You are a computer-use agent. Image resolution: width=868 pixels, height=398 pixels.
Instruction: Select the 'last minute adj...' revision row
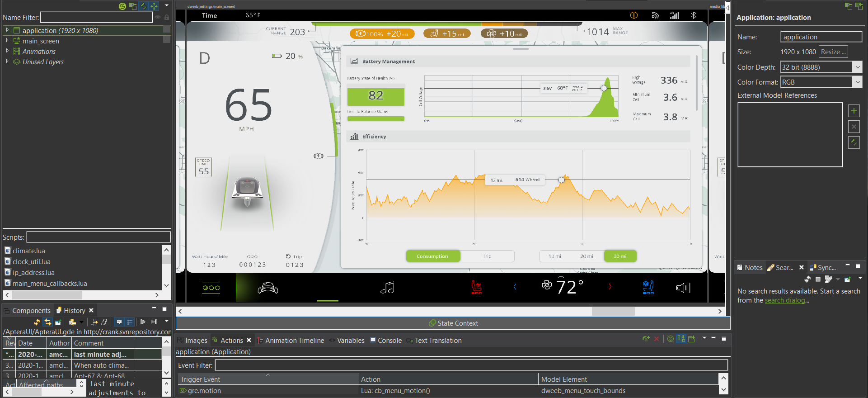pyautogui.click(x=82, y=354)
